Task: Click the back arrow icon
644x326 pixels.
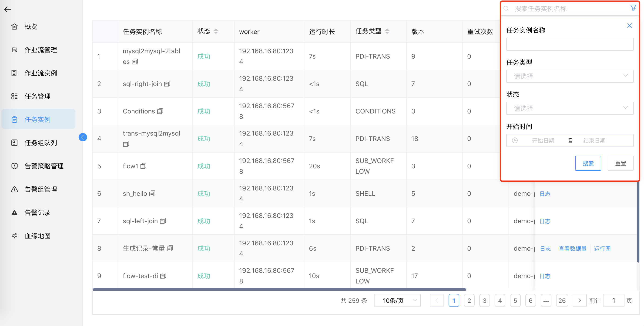Action: click(7, 10)
